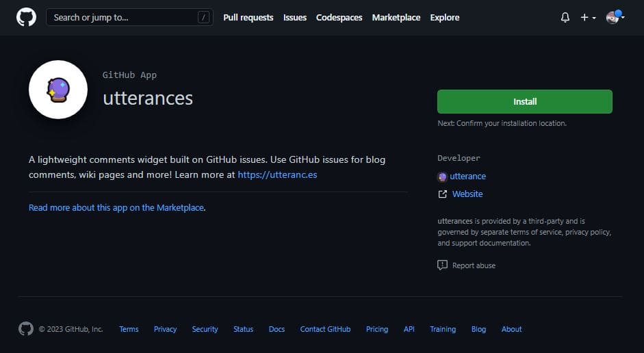Open the Issues page
The height and width of the screenshot is (353, 644).
tap(295, 18)
